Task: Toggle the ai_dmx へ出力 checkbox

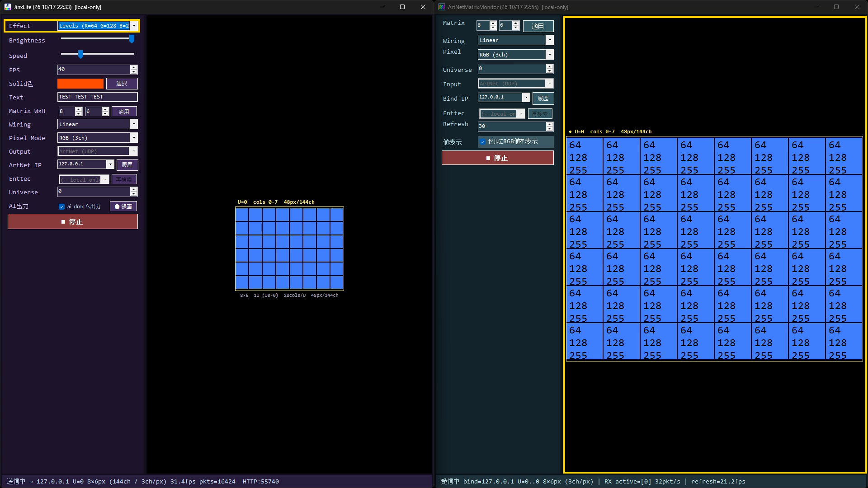Action: (61, 206)
